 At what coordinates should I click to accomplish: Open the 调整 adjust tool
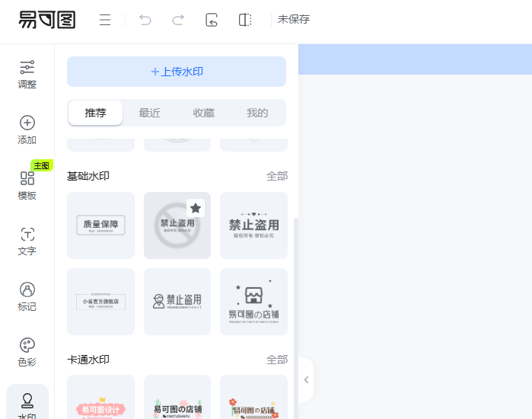27,75
